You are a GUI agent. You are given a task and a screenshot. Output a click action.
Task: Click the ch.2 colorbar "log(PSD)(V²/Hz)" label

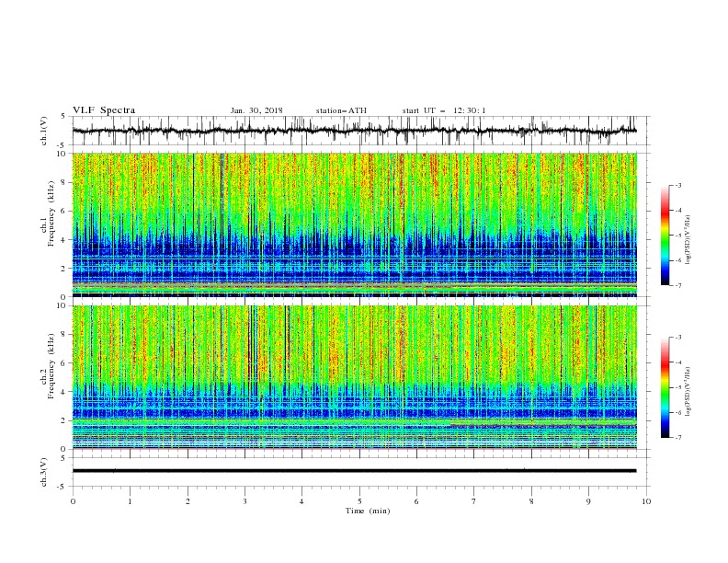click(x=688, y=391)
